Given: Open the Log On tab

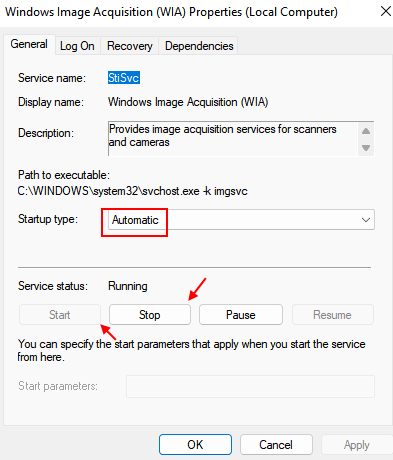Looking at the screenshot, I should (77, 46).
